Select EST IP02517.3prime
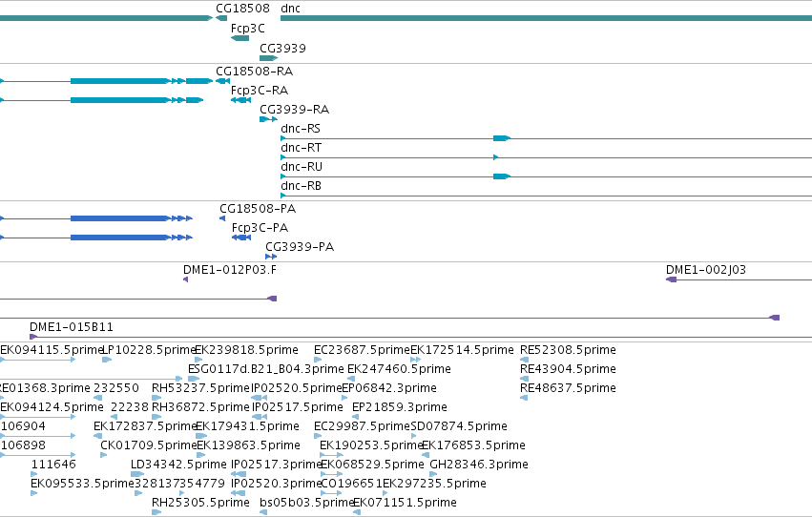812x517 pixels. click(277, 465)
